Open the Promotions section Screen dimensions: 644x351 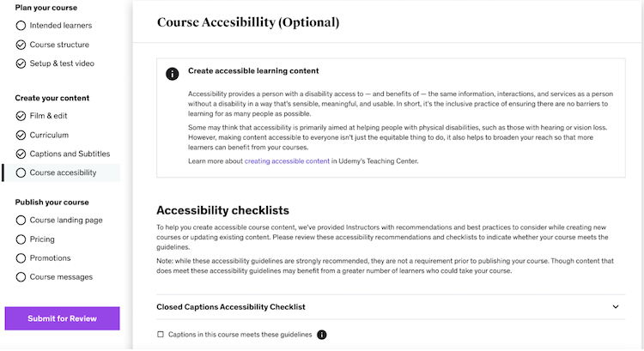point(50,258)
